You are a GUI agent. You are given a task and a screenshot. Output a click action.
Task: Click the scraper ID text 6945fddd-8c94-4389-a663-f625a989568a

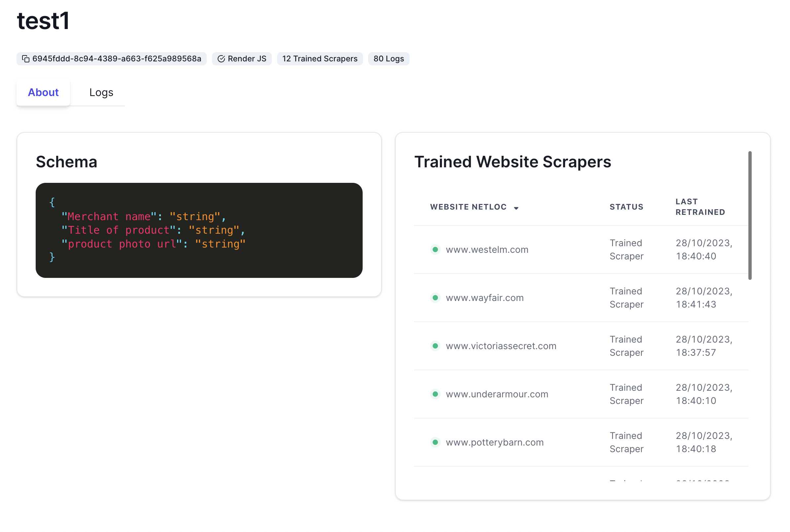coord(117,59)
